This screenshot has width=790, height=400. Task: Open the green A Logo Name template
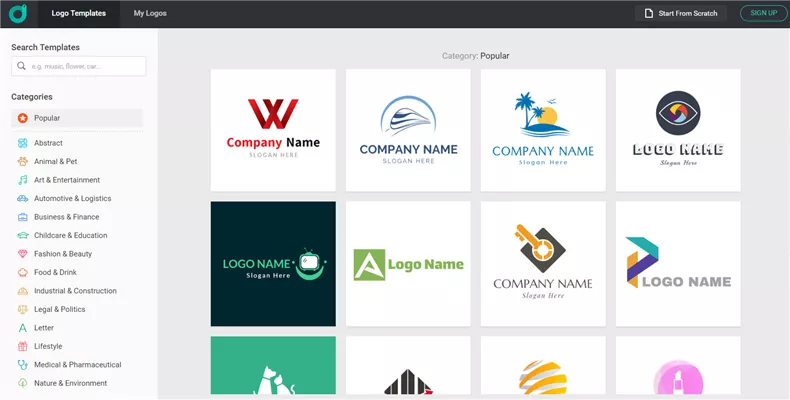408,264
